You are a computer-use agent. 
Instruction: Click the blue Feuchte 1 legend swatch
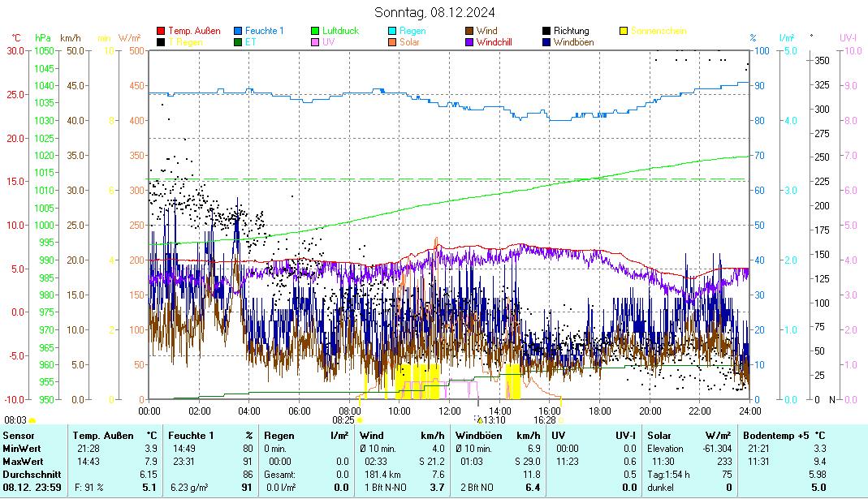238,32
